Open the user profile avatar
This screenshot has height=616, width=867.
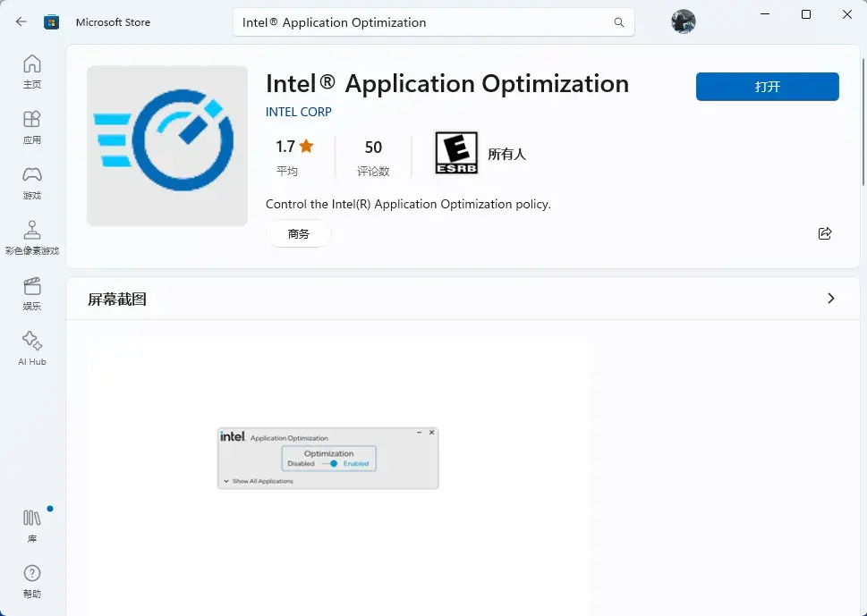(684, 22)
